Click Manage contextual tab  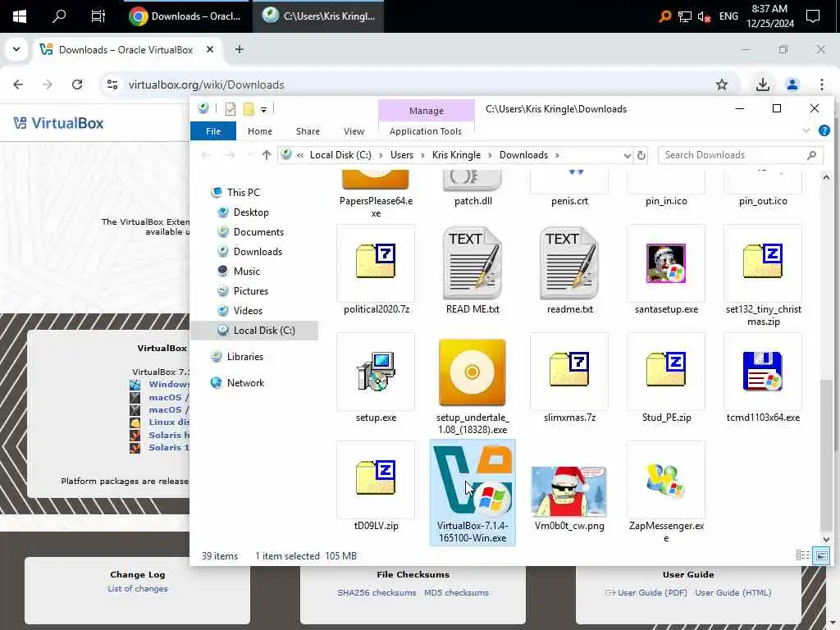427,111
